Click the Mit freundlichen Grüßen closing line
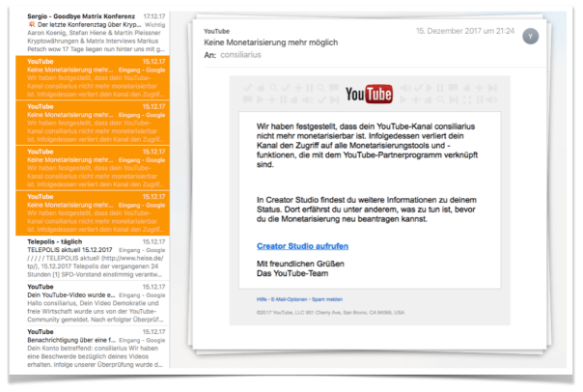The width and height of the screenshot is (583, 392). pyautogui.click(x=300, y=264)
